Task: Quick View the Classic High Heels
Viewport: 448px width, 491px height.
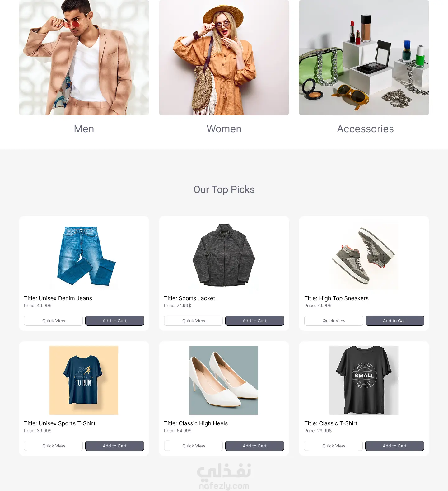Action: [194, 446]
